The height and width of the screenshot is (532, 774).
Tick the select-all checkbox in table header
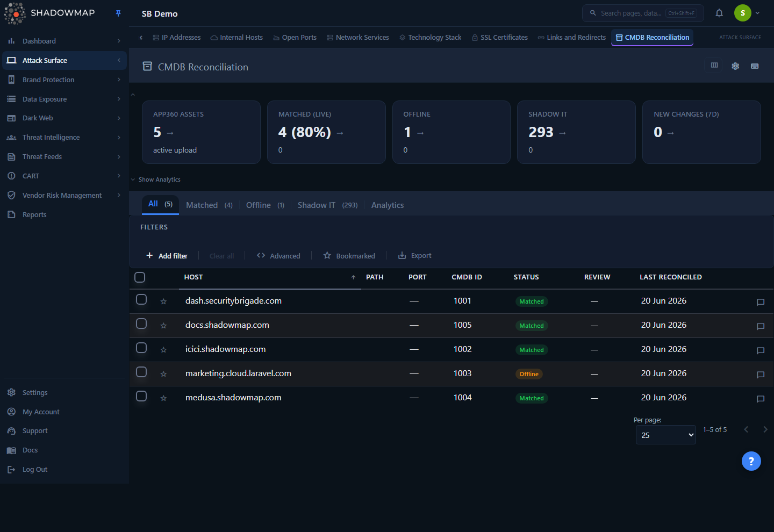(x=140, y=277)
